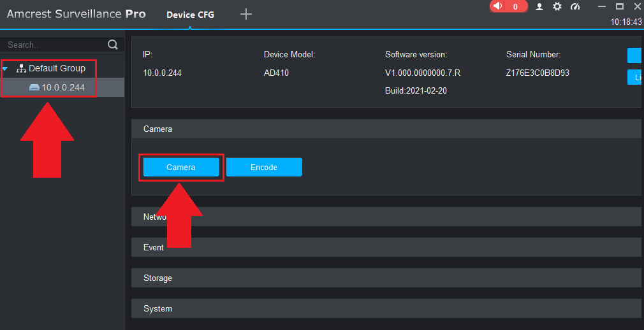Image resolution: width=644 pixels, height=330 pixels.
Task: Click the system performance gauge icon
Action: click(575, 6)
